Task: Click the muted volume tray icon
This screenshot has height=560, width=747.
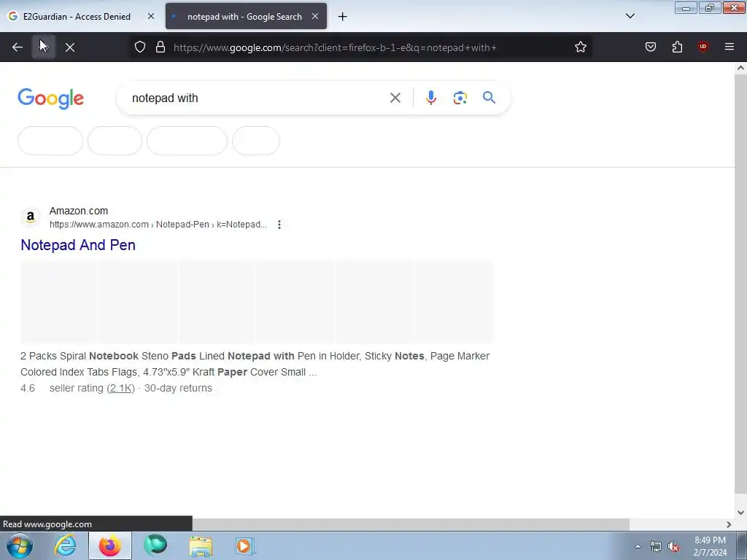Action: 673,546
